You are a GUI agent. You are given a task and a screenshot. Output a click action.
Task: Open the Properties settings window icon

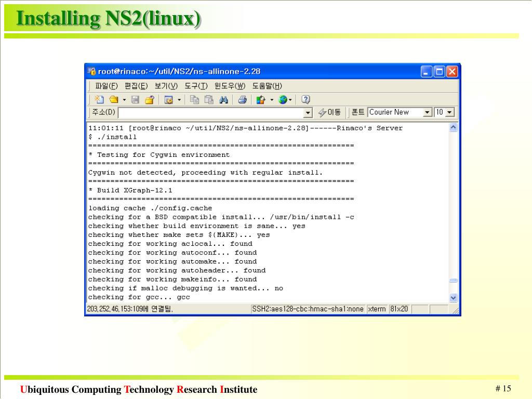169,99
